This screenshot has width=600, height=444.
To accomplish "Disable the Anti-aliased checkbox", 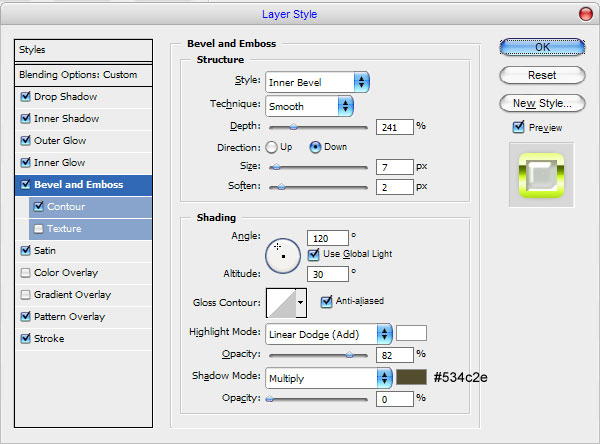I will point(326,302).
